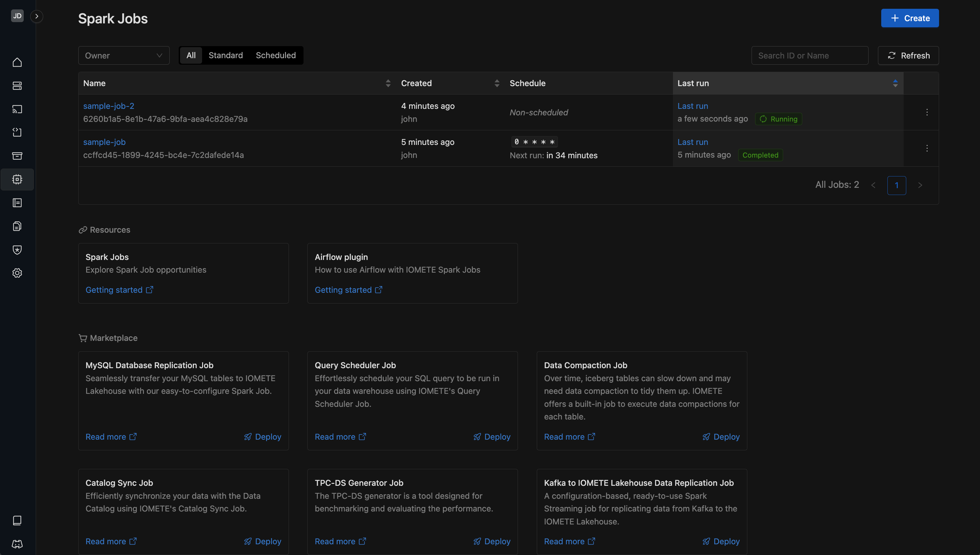Select the Spark Jobs chip sidebar icon

tap(17, 179)
